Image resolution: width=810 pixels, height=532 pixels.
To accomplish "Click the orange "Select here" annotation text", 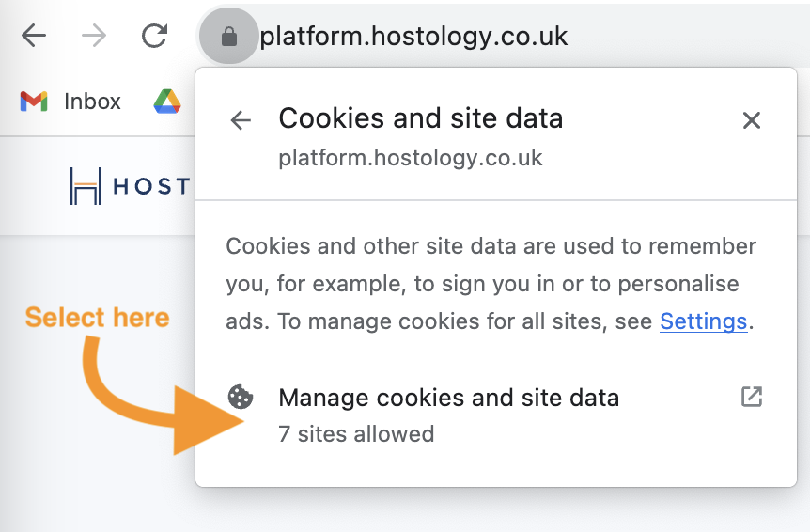I will 97,318.
